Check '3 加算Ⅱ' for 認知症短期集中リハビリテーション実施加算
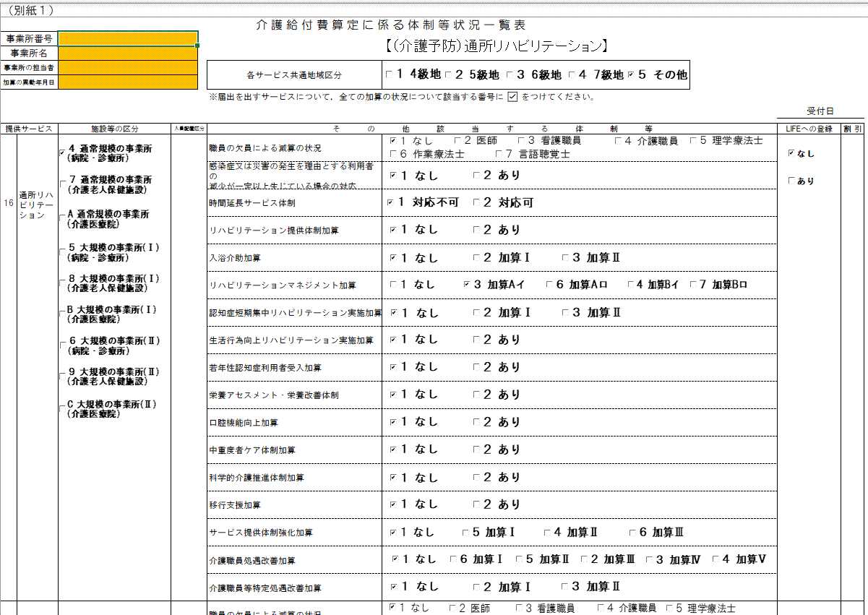Screen dimensions: 868x615 point(565,312)
